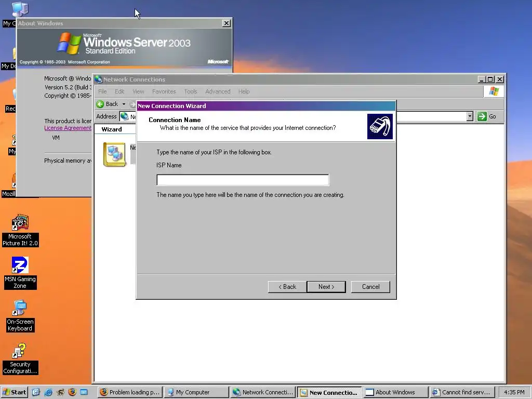Open the On-Screen Keyboard desktop shortcut
Image resolution: width=532 pixels, height=399 pixels.
(20, 316)
